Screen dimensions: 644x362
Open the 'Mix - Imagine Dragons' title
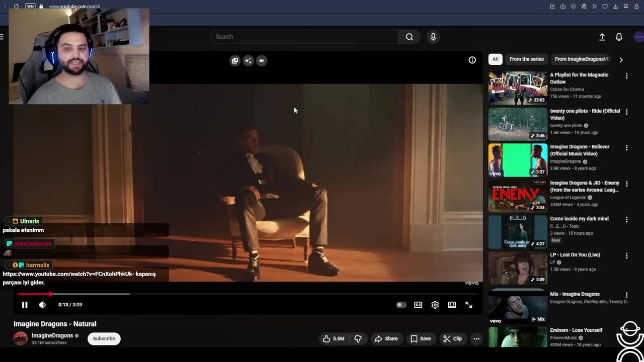click(x=575, y=294)
